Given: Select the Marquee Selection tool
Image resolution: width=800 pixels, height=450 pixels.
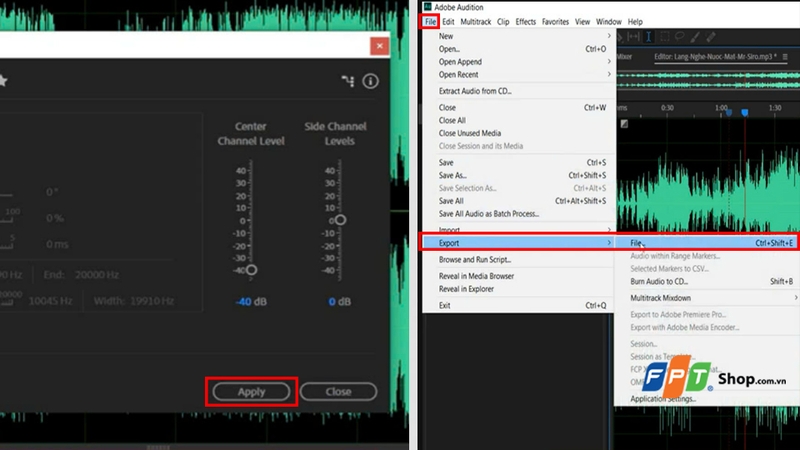Looking at the screenshot, I should click(x=664, y=37).
